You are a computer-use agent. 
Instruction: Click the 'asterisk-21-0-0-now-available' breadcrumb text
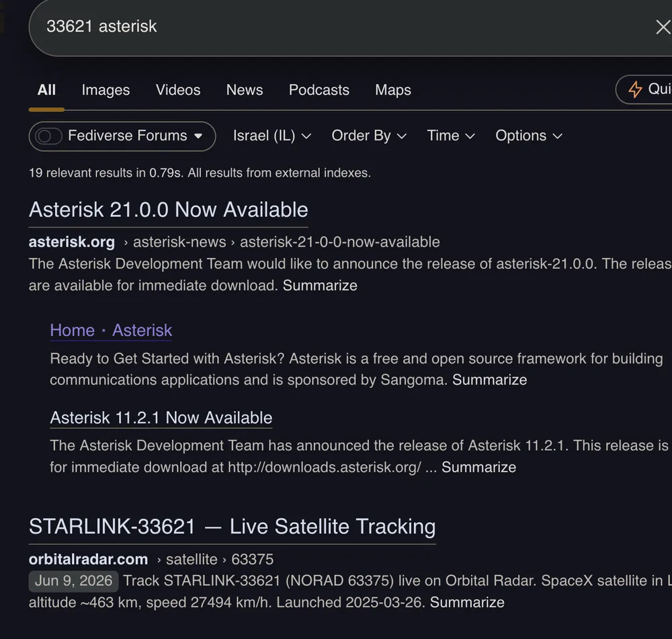point(340,242)
